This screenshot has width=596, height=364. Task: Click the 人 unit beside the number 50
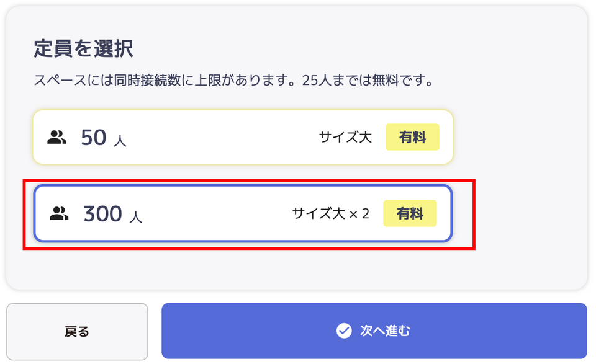click(x=120, y=141)
